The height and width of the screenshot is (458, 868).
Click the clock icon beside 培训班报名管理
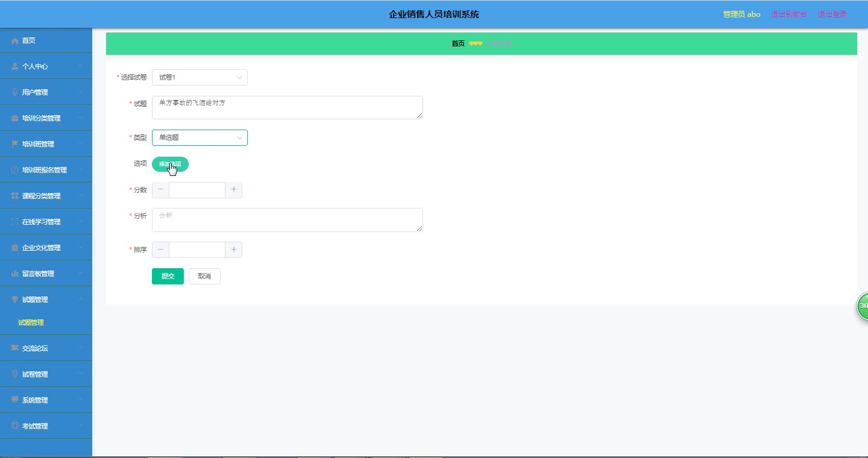pos(15,170)
